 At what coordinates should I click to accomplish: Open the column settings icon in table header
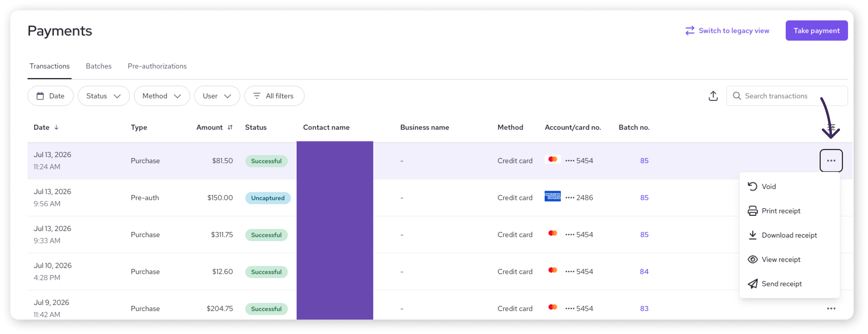831,127
